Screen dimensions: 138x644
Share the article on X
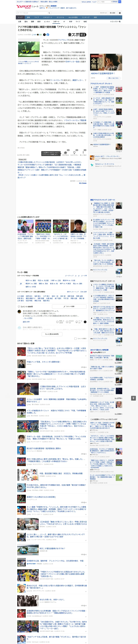(x=44, y=35)
